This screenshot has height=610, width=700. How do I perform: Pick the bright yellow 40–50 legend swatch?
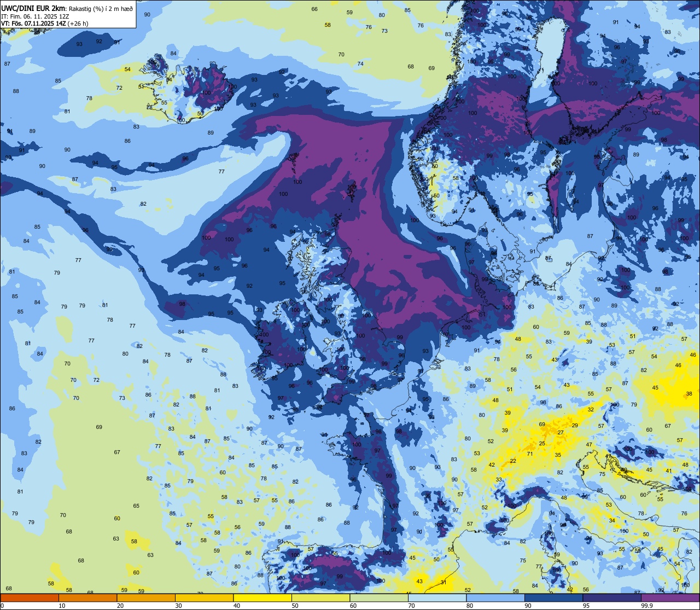[262, 597]
